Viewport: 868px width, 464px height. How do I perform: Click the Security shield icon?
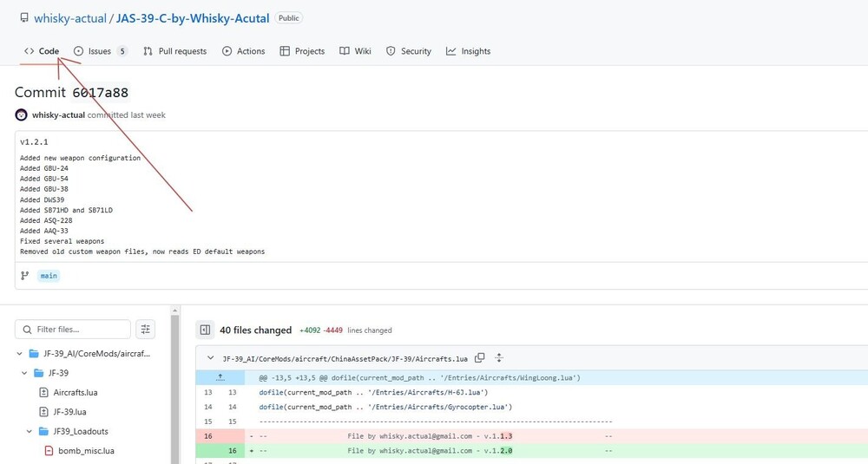[391, 51]
